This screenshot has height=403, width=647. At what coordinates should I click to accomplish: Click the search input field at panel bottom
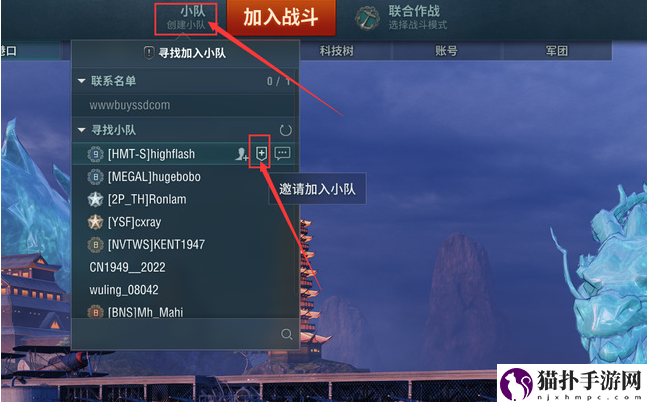(185, 334)
